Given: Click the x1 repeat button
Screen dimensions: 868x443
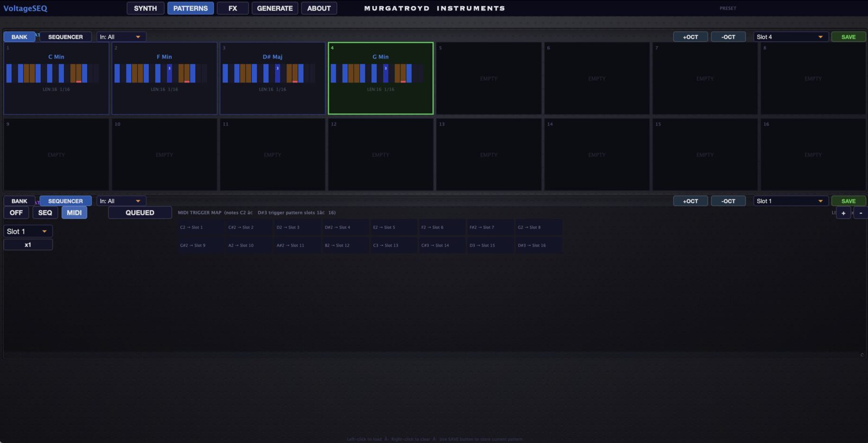Looking at the screenshot, I should 28,245.
